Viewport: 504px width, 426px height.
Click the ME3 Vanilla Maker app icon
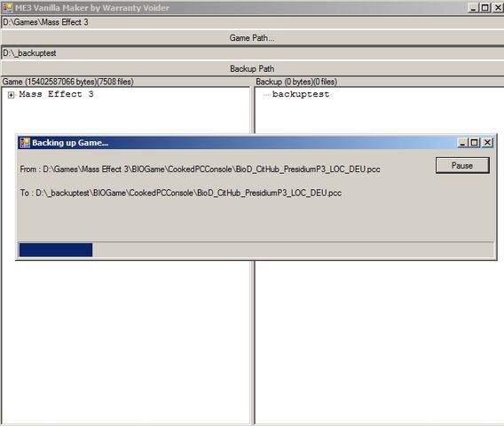click(x=7, y=7)
